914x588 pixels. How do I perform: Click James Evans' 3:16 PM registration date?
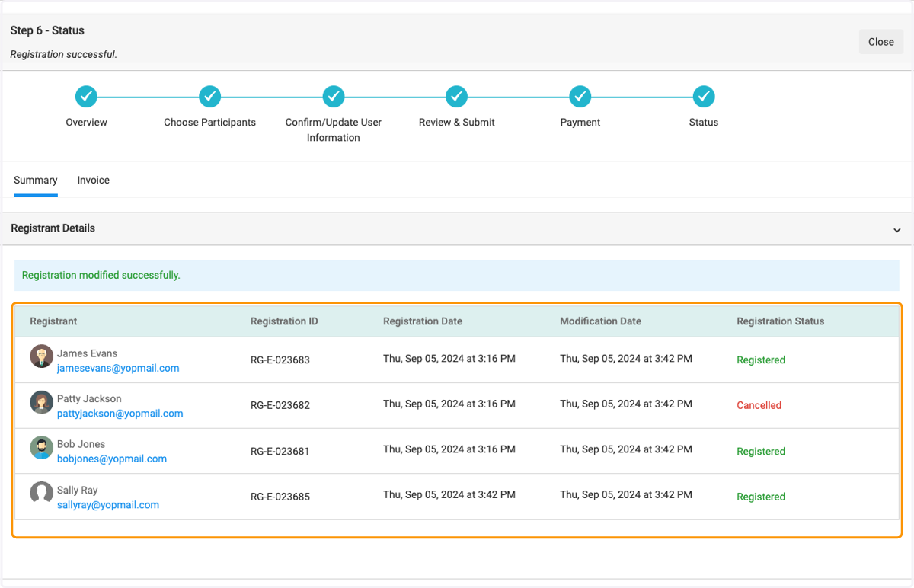click(x=449, y=358)
